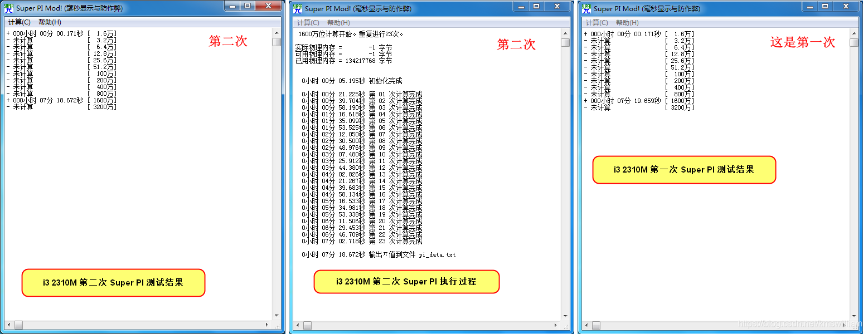This screenshot has width=868, height=334.
Task: Select the '07分 19.659秒 [1600万]' result row
Action: tap(639, 101)
